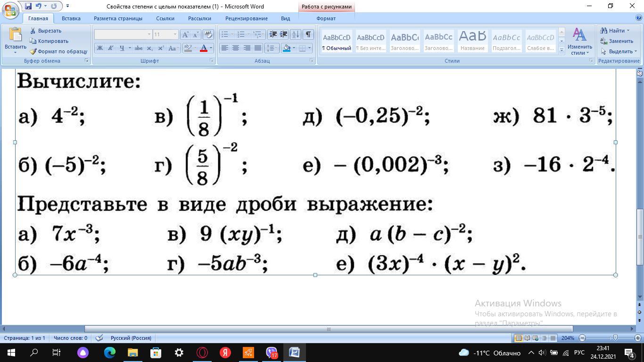Viewport: 644px width, 362px height.
Task: Apply the Обычный style
Action: (337, 41)
